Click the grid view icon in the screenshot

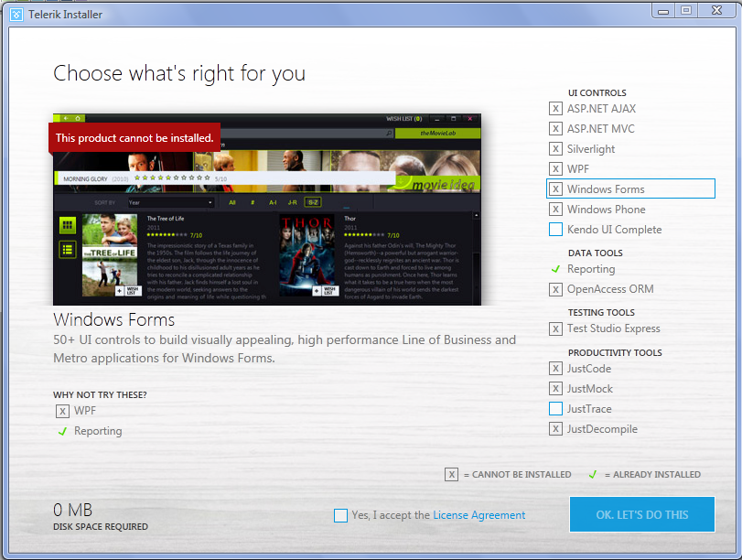(x=68, y=225)
